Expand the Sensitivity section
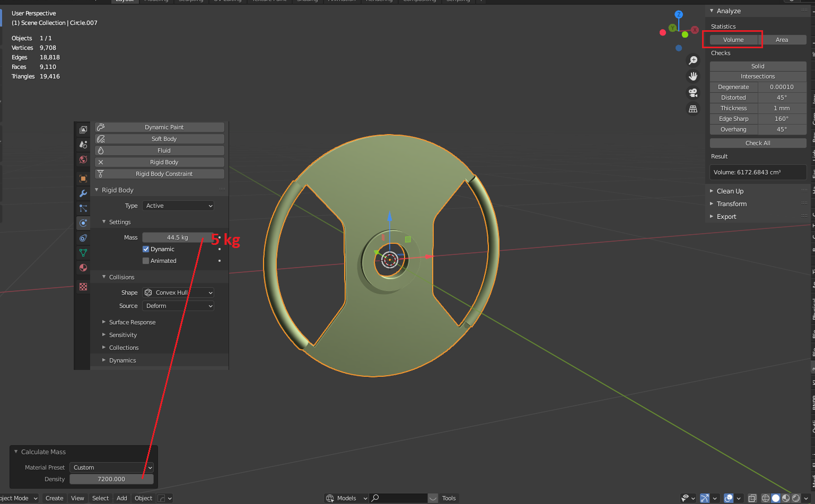Screen dimensions: 815x504 (x=122, y=335)
